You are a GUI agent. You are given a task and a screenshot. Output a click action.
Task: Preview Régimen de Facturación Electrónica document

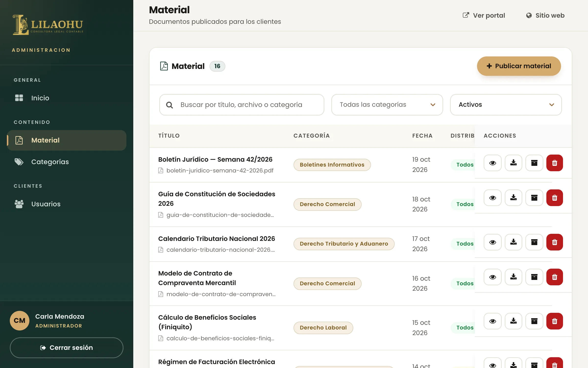coord(493,363)
